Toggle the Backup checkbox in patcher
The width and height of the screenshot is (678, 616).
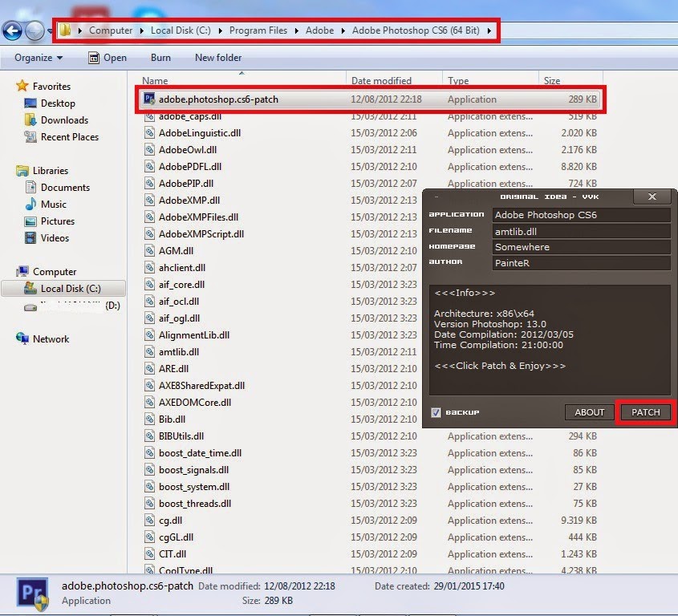[436, 412]
